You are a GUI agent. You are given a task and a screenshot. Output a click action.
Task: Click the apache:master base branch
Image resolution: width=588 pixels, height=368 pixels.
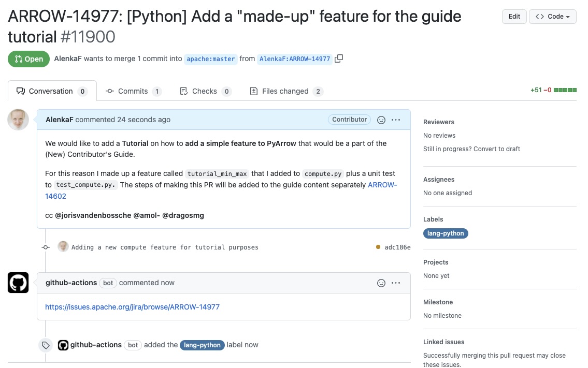click(x=211, y=59)
